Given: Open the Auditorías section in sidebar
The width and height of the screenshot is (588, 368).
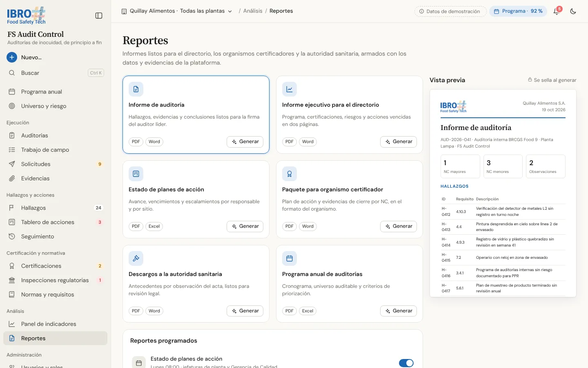Looking at the screenshot, I should click(x=55, y=135).
